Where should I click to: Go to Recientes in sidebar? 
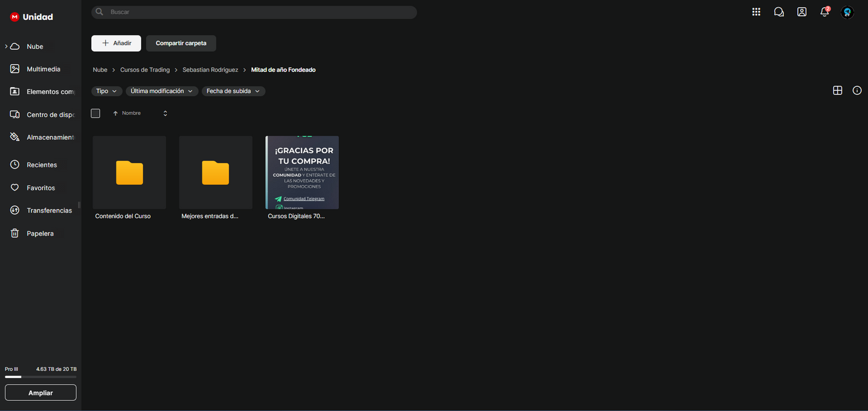[x=41, y=165]
